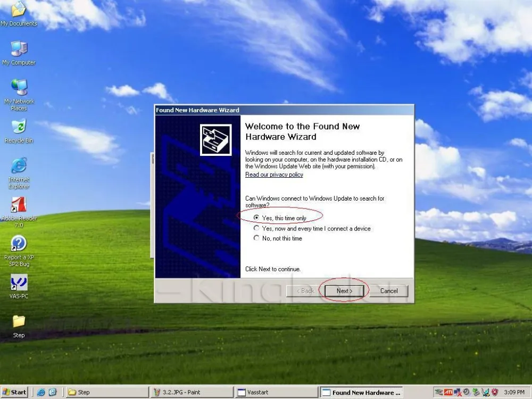Click the 3:09 PM taskbar clock
The image size is (532, 399).
514,392
